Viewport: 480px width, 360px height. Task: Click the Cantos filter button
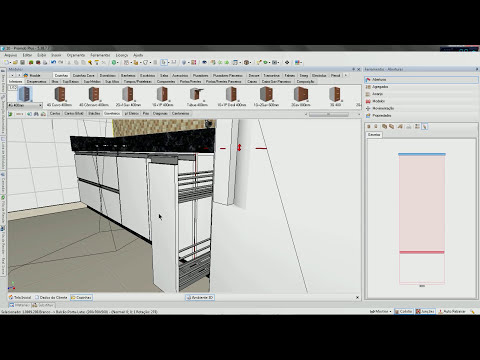pyautogui.click(x=55, y=114)
